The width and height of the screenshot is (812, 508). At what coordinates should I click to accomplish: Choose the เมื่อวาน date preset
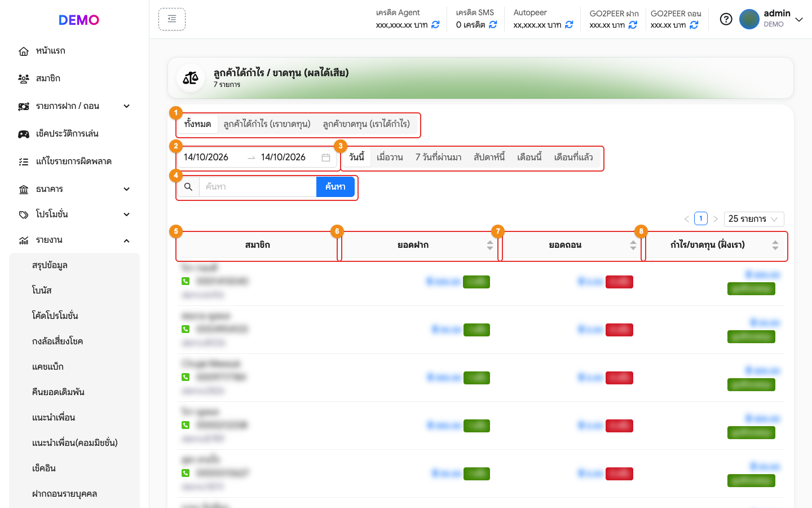[x=390, y=157]
